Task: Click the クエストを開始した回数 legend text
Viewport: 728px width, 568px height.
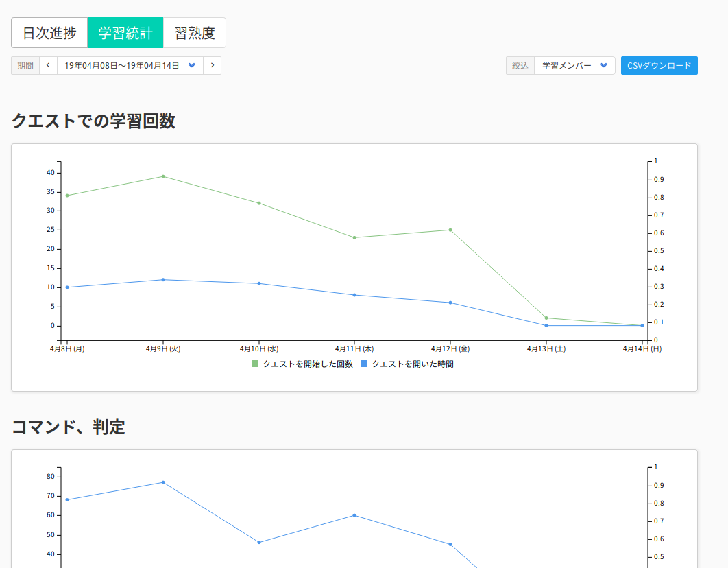Action: 308,364
